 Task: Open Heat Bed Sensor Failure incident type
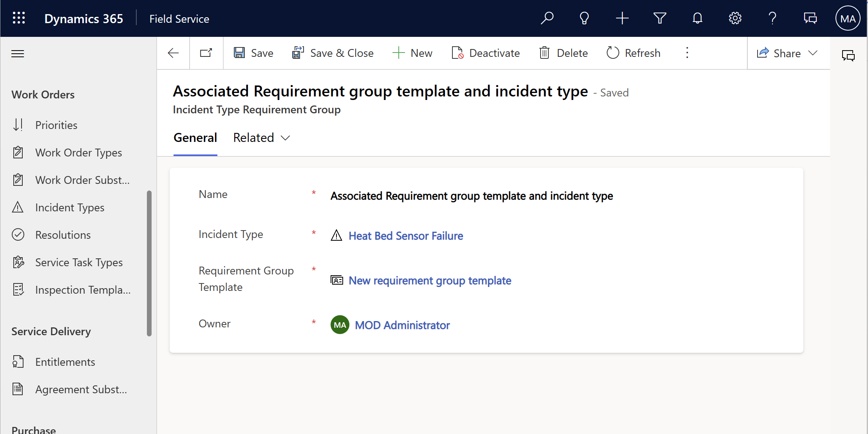405,235
